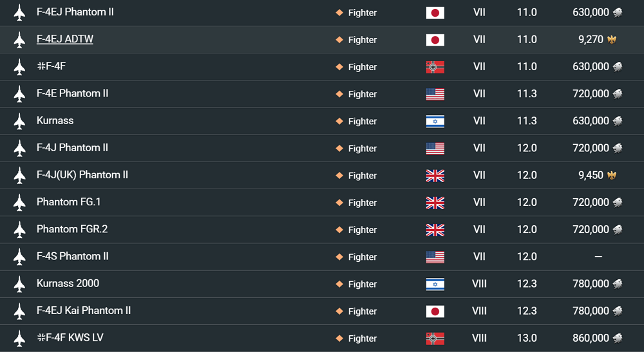Open the F-4EJ Kai Phantom II entry
The width and height of the screenshot is (644, 352).
(83, 311)
